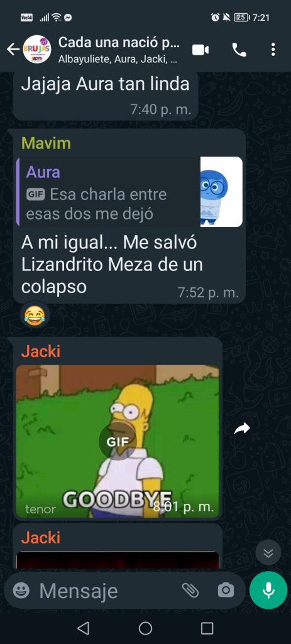Record a voice message with the microphone

[x=268, y=590]
